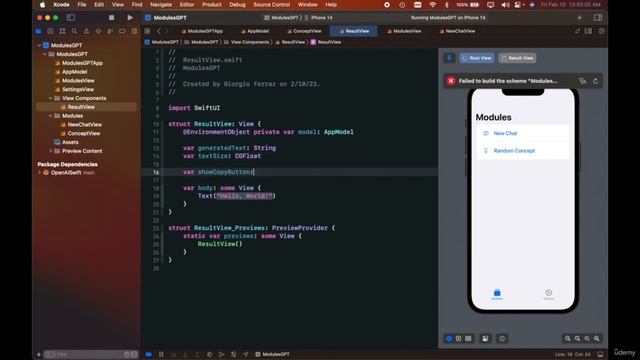
Task: Open the Editor menu
Action: (187, 4)
